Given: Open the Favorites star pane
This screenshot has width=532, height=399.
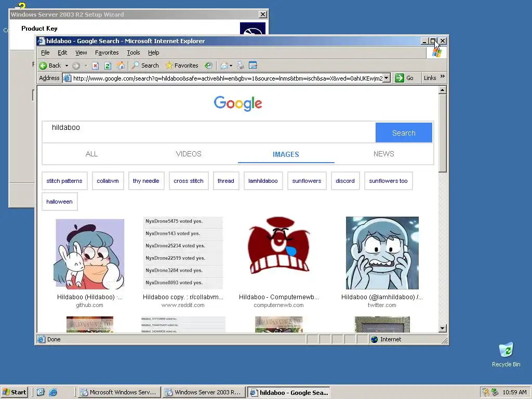Looking at the screenshot, I should click(181, 65).
